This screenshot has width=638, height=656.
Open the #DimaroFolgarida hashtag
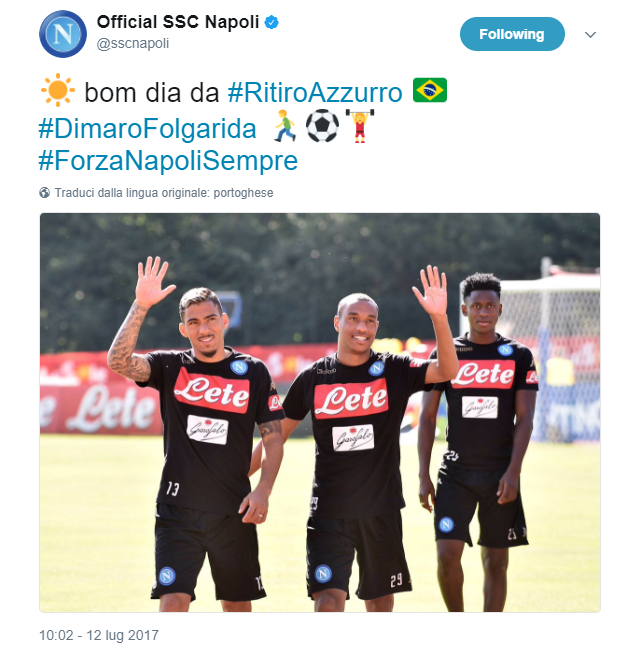(x=147, y=128)
